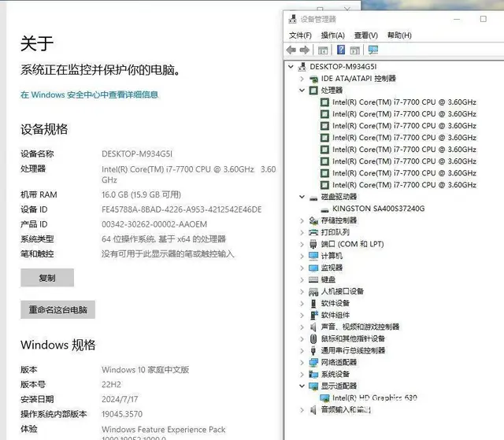
Task: Click the 声音、视频和游戏控制器 speaker icon
Action: coord(313,327)
